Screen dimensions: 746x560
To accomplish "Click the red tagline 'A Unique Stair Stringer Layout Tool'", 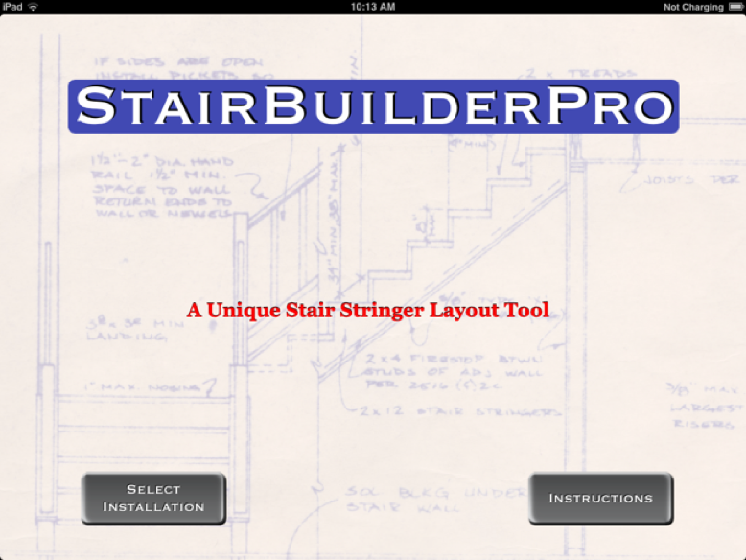I will [x=368, y=311].
